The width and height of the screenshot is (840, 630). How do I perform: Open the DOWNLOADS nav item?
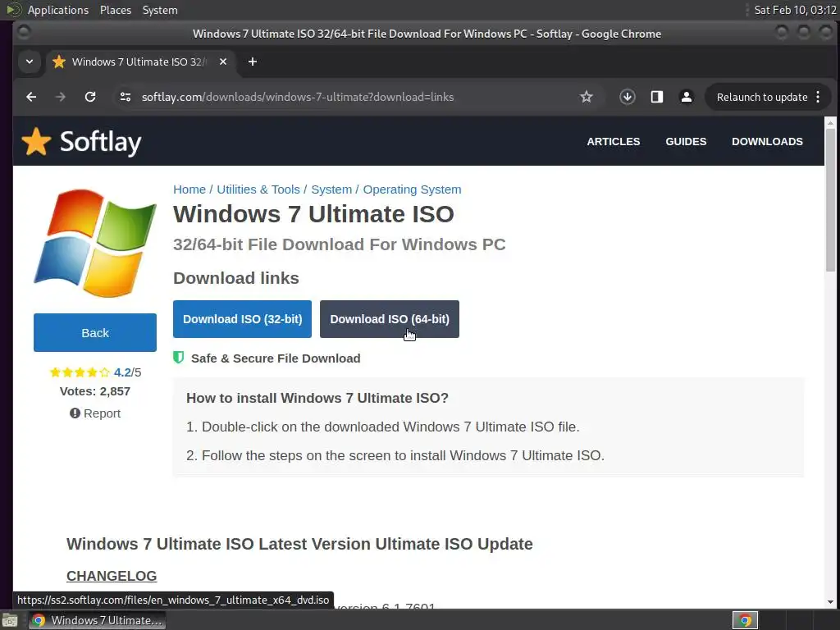767,141
